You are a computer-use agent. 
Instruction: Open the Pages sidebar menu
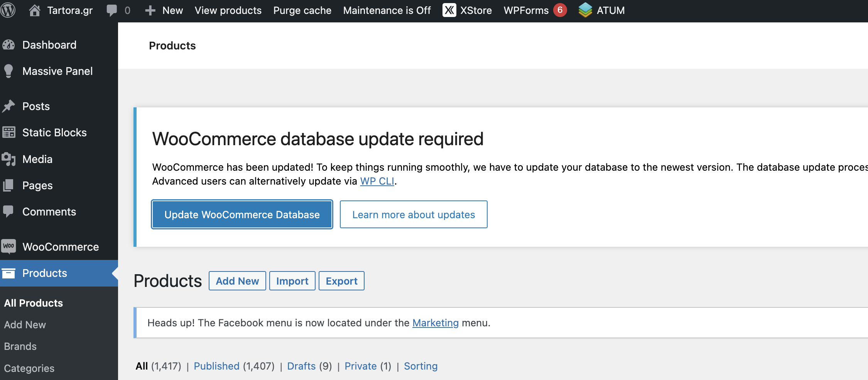(37, 185)
